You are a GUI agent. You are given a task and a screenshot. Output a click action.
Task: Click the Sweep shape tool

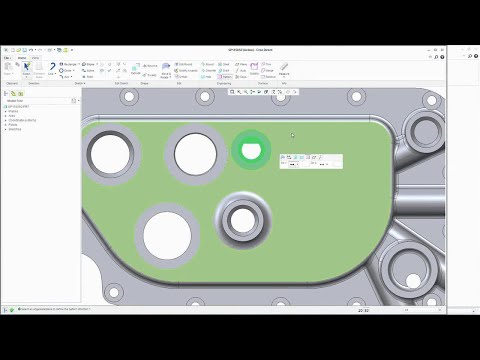(x=149, y=75)
